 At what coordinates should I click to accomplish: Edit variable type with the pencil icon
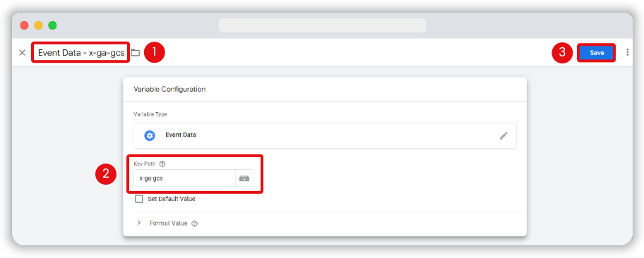coord(503,135)
